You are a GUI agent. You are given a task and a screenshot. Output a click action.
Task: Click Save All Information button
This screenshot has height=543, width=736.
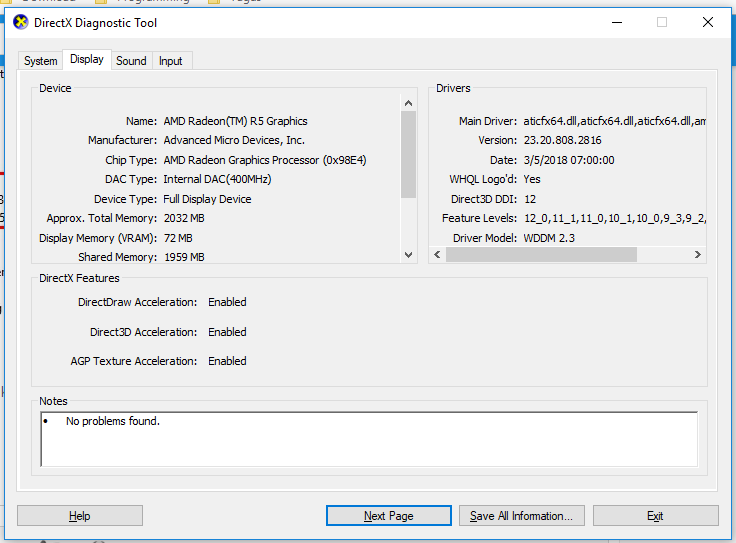coord(521,516)
